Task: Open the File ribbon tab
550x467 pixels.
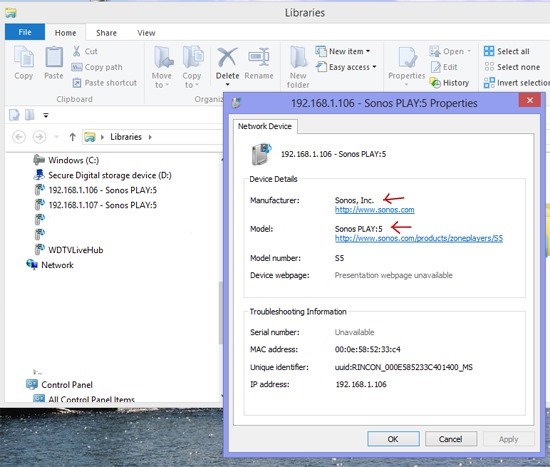Action: [25, 32]
